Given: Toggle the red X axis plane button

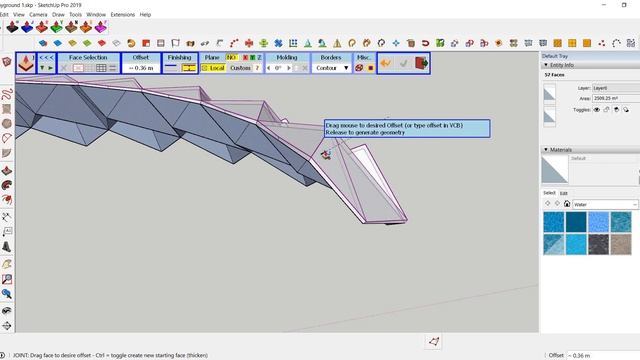Looking at the screenshot, I should click(246, 58).
